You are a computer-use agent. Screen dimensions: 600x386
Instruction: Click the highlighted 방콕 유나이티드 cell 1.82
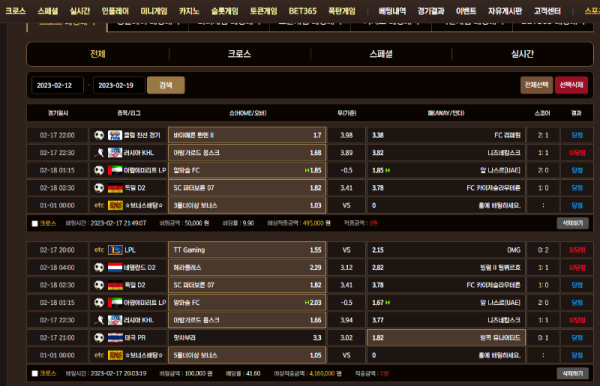446,338
